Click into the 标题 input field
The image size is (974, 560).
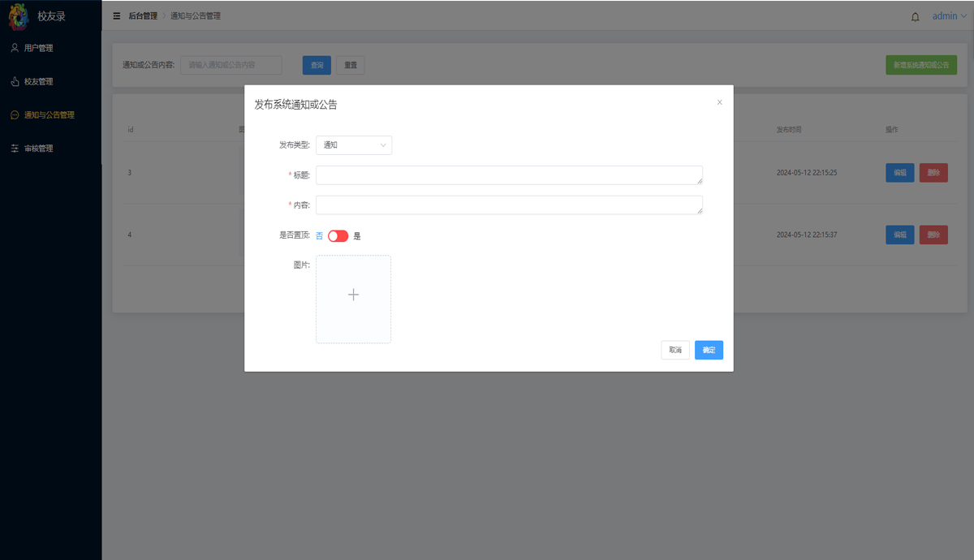pos(509,175)
